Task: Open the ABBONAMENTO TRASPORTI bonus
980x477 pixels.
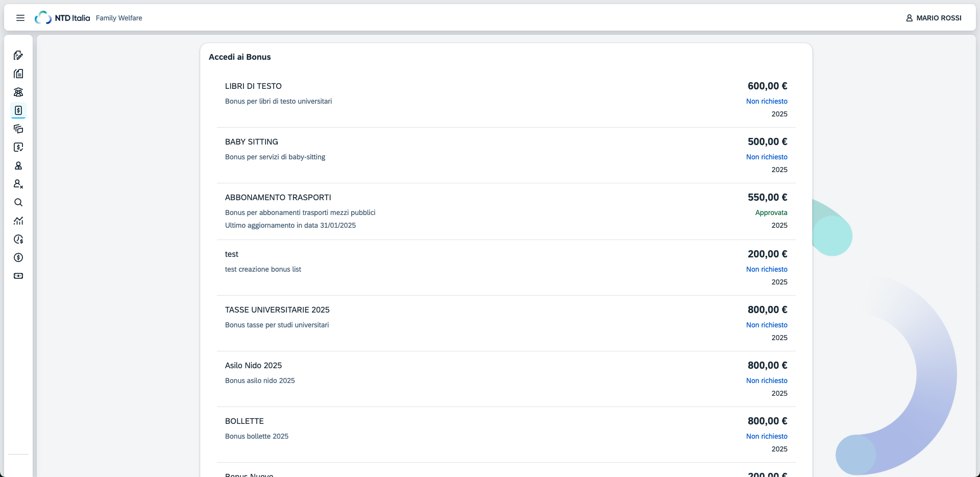Action: tap(506, 211)
